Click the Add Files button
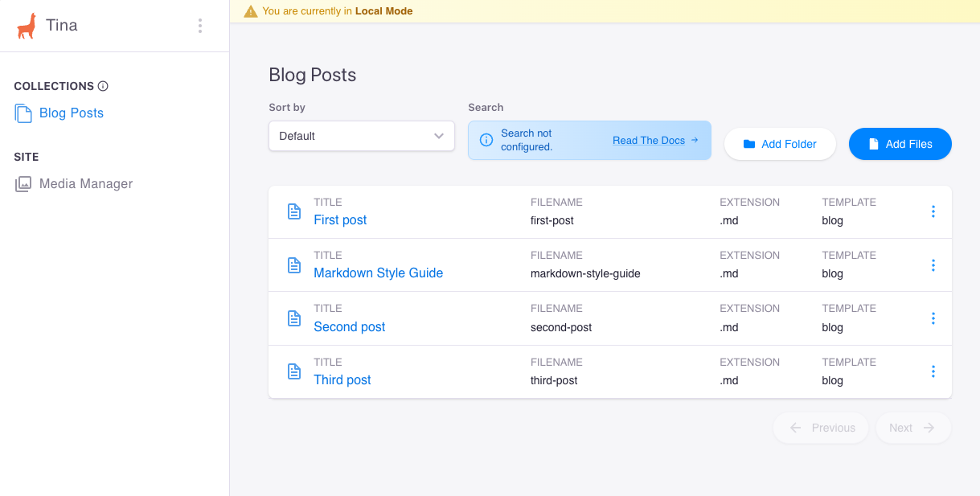The width and height of the screenshot is (980, 496). [900, 144]
